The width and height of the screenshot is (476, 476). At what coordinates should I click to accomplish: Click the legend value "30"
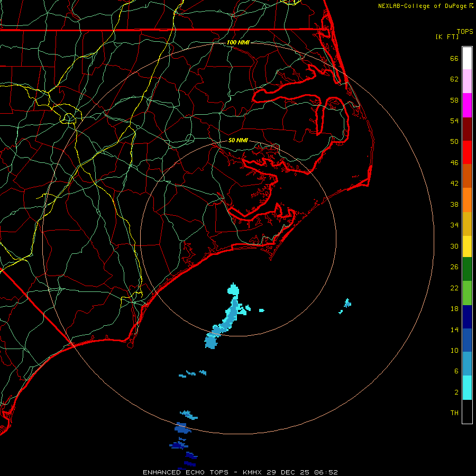454,246
